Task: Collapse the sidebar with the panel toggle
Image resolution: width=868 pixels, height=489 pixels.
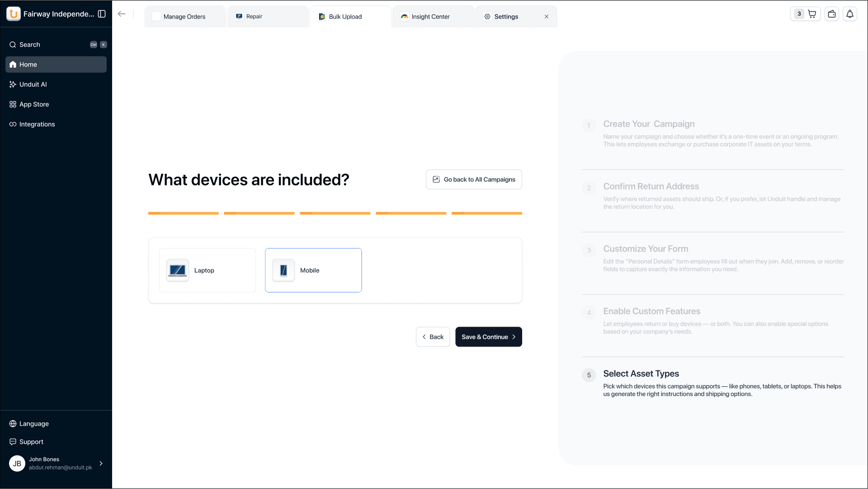Action: [102, 14]
